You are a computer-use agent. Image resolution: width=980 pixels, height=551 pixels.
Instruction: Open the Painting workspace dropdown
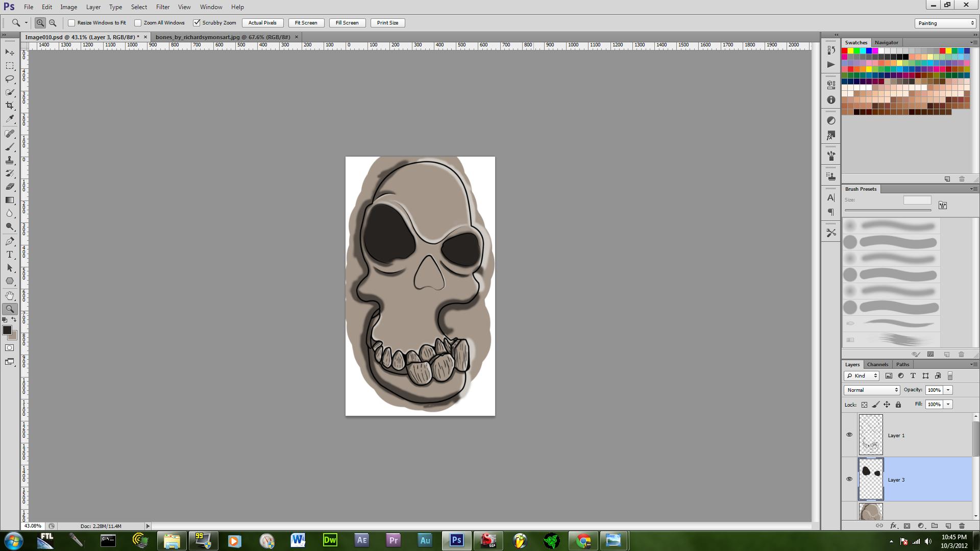pos(945,23)
